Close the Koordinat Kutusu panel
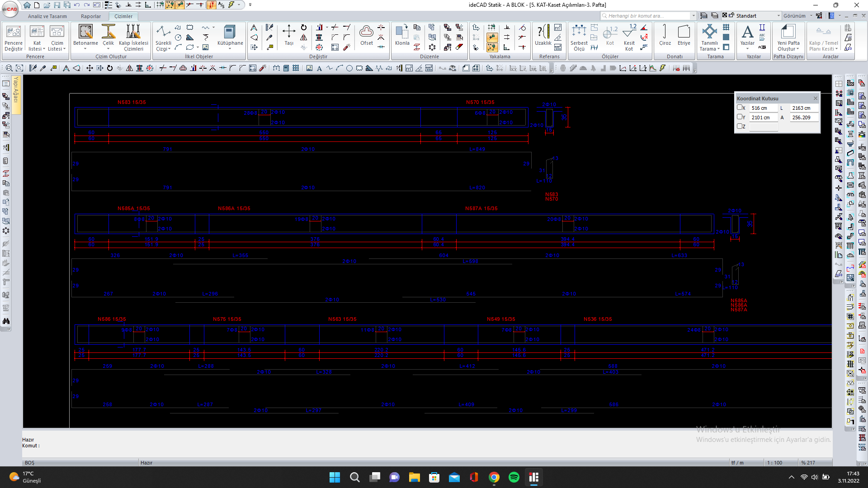This screenshot has height=488, width=868. click(816, 98)
